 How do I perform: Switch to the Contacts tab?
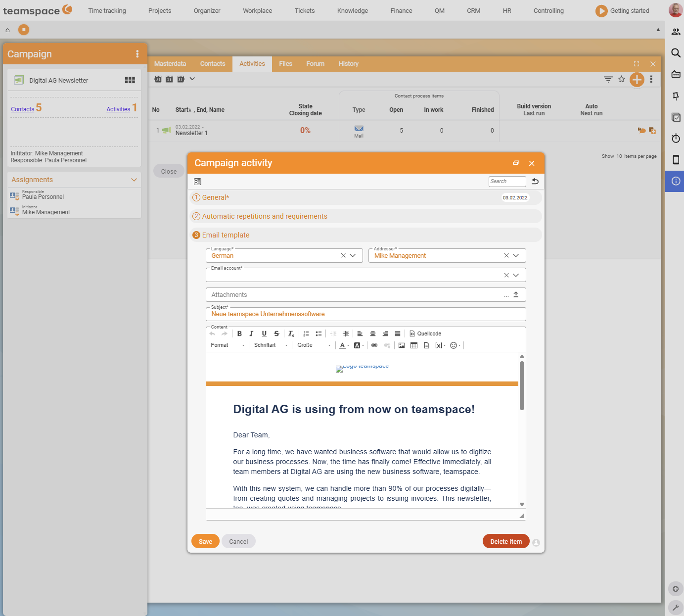point(213,64)
